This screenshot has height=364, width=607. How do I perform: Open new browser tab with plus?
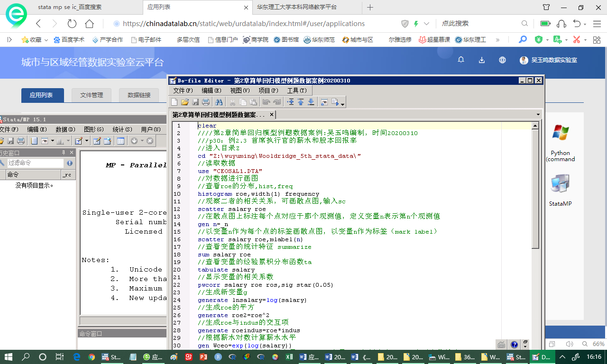click(370, 7)
